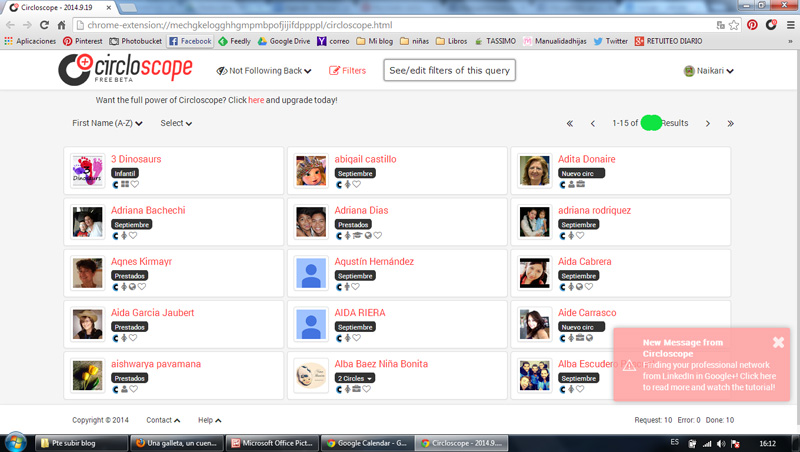Open Aida Garcia Jaubert profile name
800x452 pixels.
(153, 313)
